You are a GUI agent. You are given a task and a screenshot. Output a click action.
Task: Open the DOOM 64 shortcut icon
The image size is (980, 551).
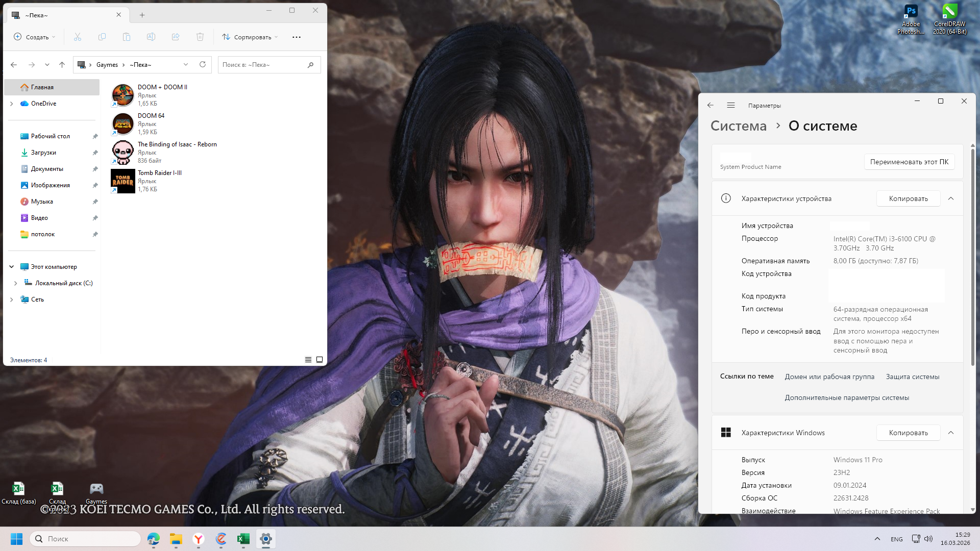tap(123, 124)
